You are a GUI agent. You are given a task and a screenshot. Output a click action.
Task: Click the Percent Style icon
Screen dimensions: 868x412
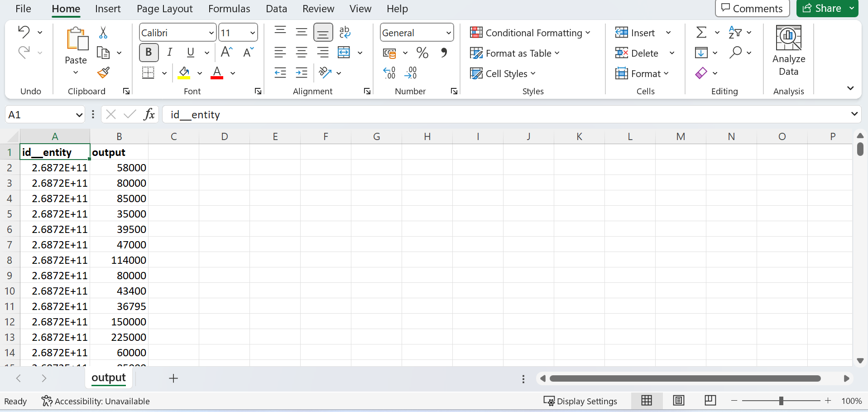pos(422,53)
